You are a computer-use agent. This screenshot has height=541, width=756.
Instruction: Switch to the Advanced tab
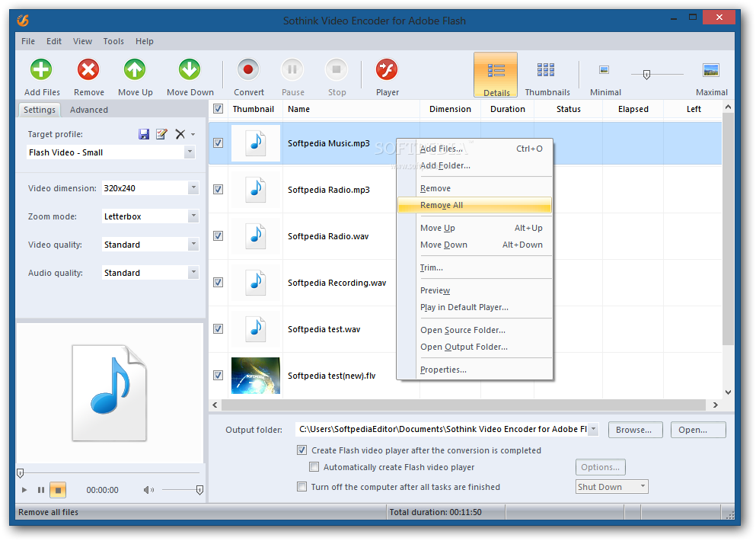tap(89, 110)
